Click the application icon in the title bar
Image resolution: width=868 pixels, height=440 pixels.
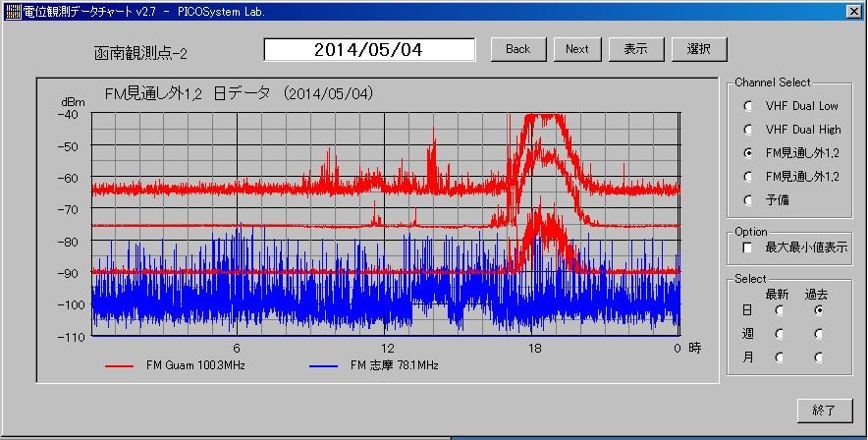[13, 12]
